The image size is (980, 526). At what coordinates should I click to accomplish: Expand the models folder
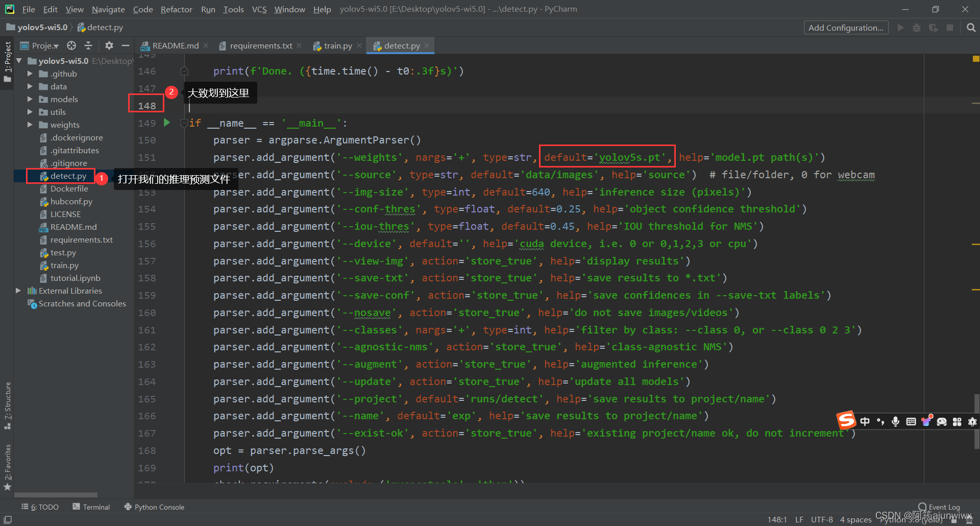[x=30, y=99]
